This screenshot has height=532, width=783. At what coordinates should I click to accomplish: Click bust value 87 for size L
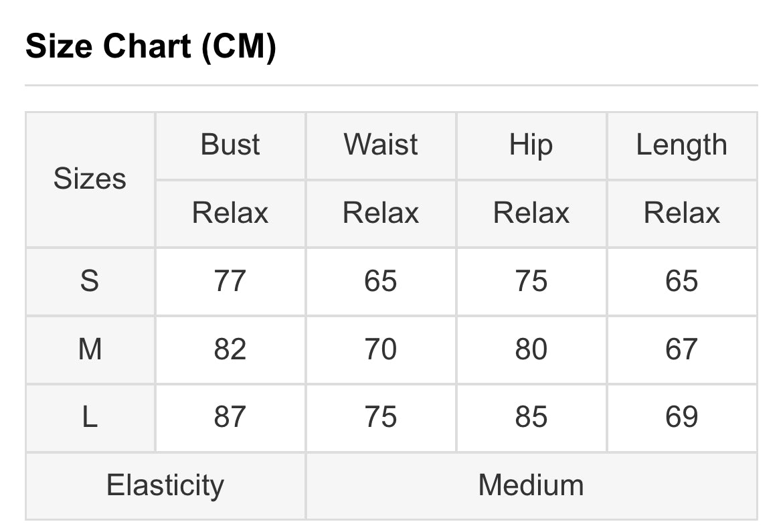(230, 418)
